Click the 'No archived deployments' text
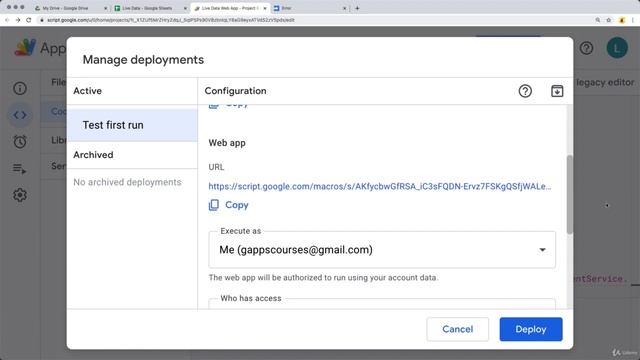 click(x=127, y=182)
